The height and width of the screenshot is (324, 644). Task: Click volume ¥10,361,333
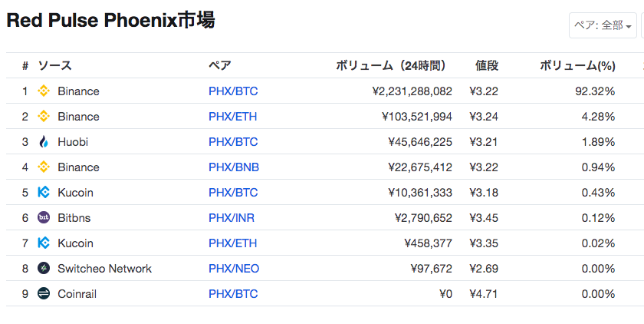click(x=420, y=193)
